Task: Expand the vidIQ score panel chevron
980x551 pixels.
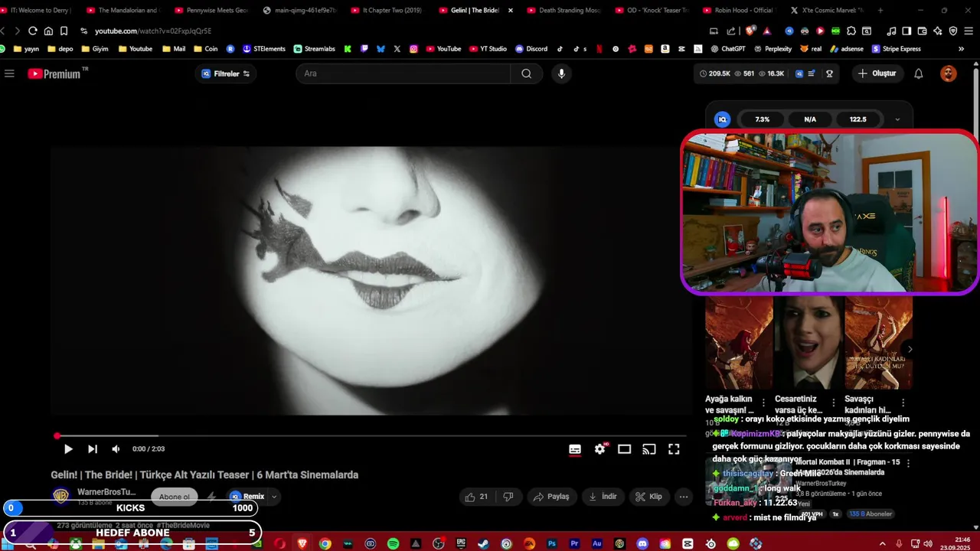Action: (897, 119)
